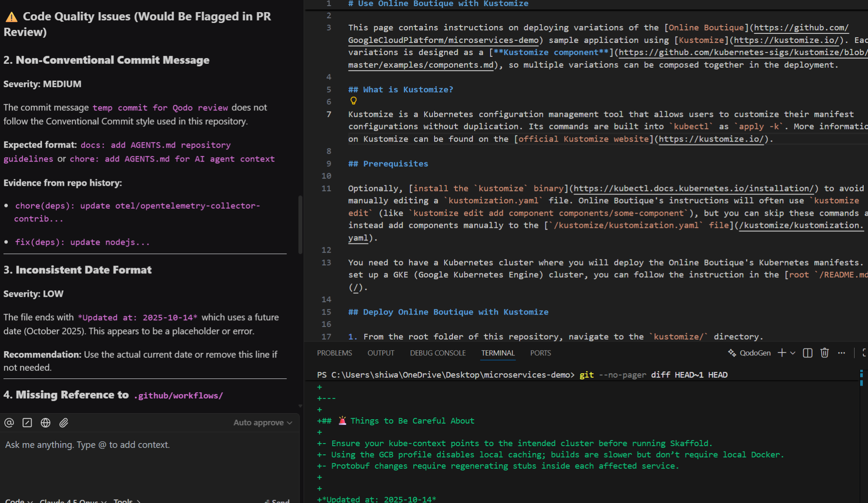Click 'Things to Be Careful About' terminal line
The height and width of the screenshot is (503, 868).
[x=412, y=421]
